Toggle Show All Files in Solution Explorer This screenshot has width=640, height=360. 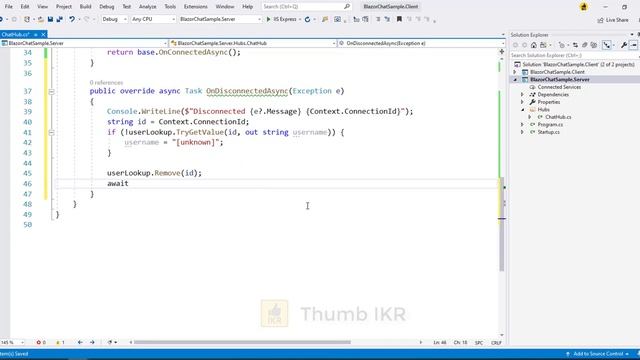click(593, 45)
